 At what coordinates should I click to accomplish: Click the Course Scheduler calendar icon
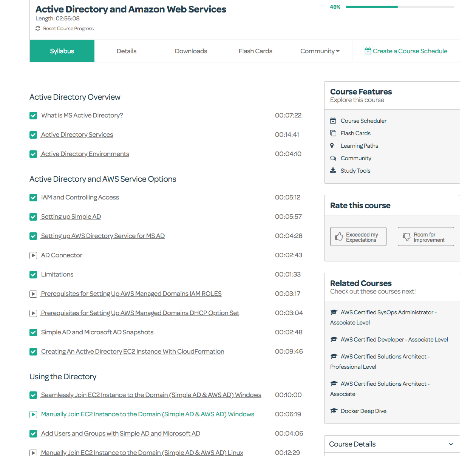pyautogui.click(x=333, y=121)
